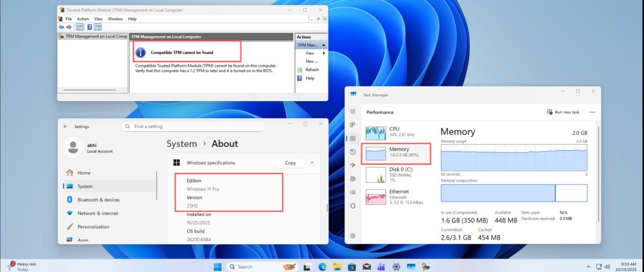Select Bluetooth & devices in Settings sidebar
644x272 pixels.
[x=109, y=200]
